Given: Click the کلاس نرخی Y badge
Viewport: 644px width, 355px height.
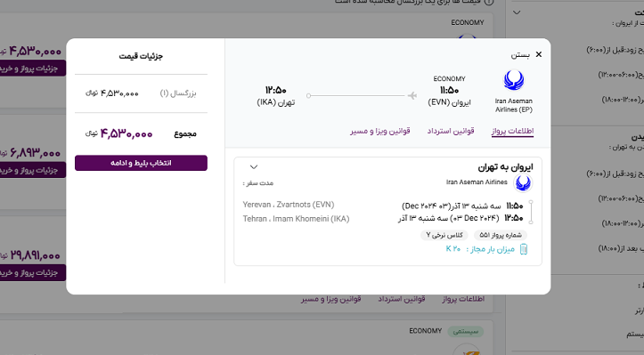Looking at the screenshot, I should 444,235.
